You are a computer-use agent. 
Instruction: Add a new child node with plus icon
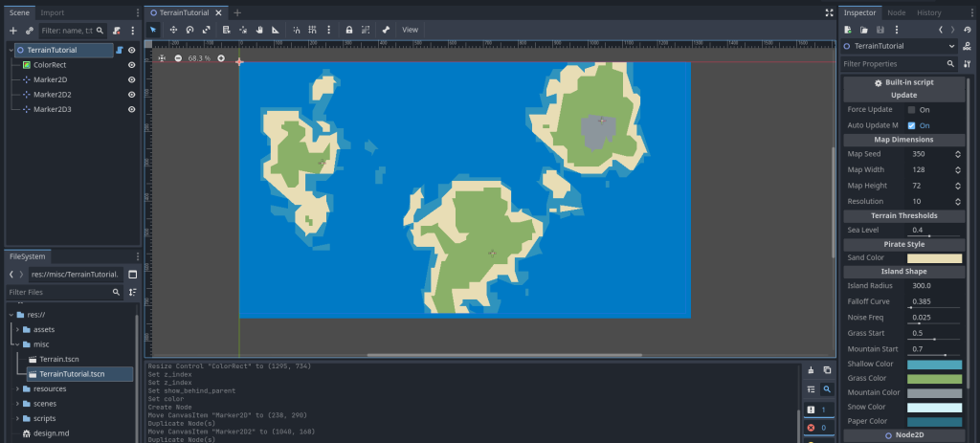tap(13, 31)
